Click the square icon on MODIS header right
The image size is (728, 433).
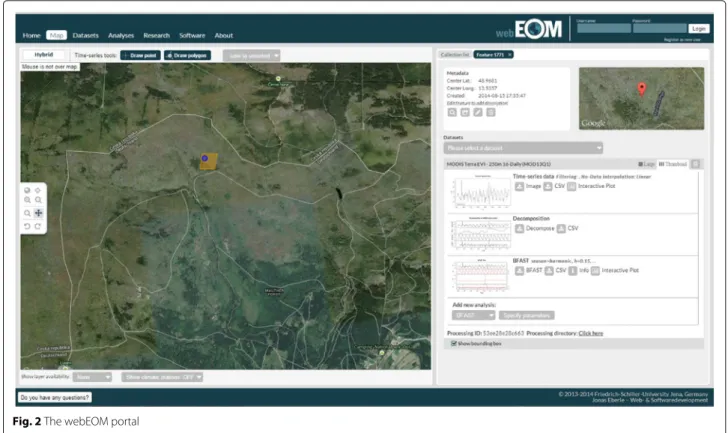point(695,164)
